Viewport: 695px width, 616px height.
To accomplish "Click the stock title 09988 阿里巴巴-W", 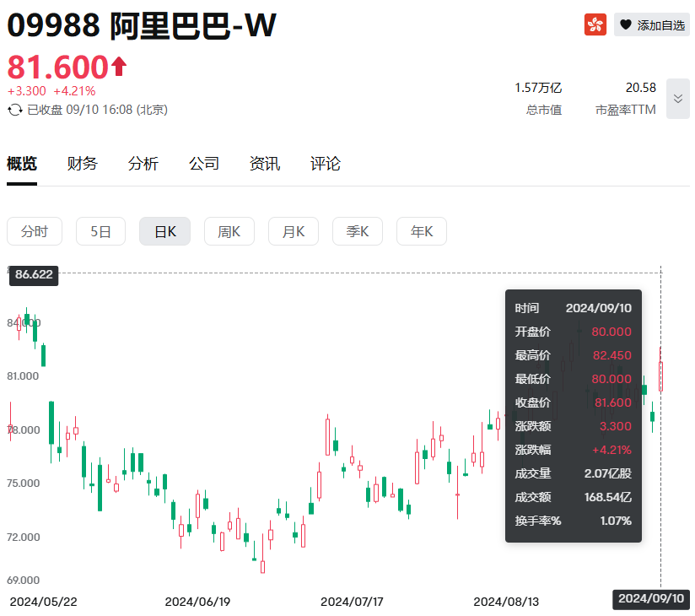I will (x=142, y=24).
